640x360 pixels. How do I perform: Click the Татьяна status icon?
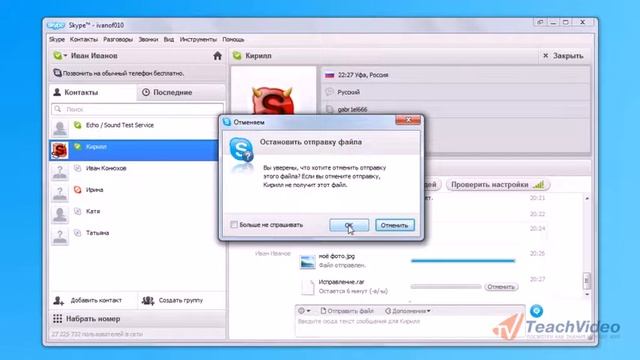[77, 233]
